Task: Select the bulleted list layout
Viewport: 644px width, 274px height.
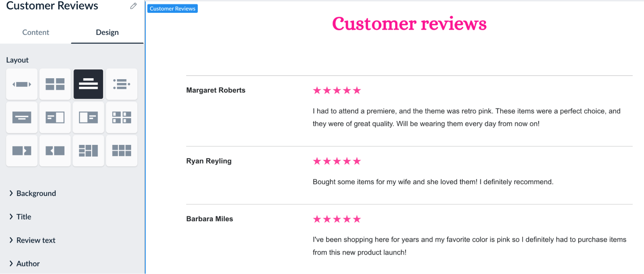Action: point(122,84)
